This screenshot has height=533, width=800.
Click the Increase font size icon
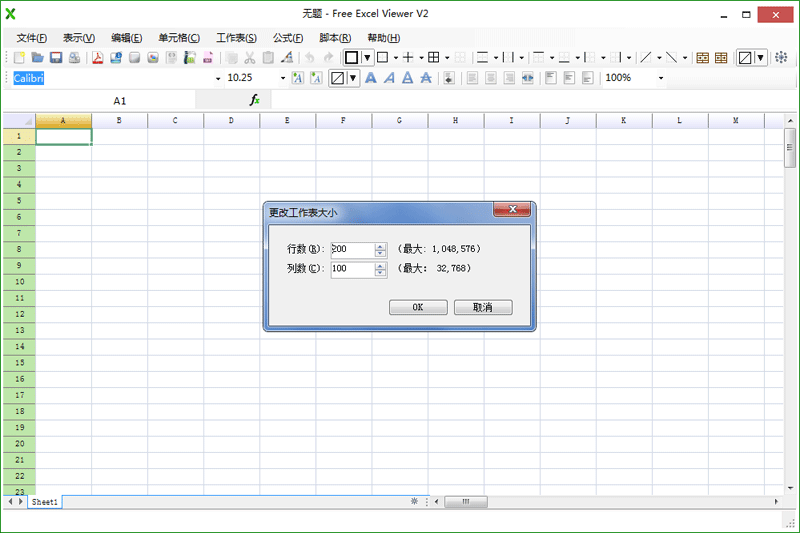[297, 78]
